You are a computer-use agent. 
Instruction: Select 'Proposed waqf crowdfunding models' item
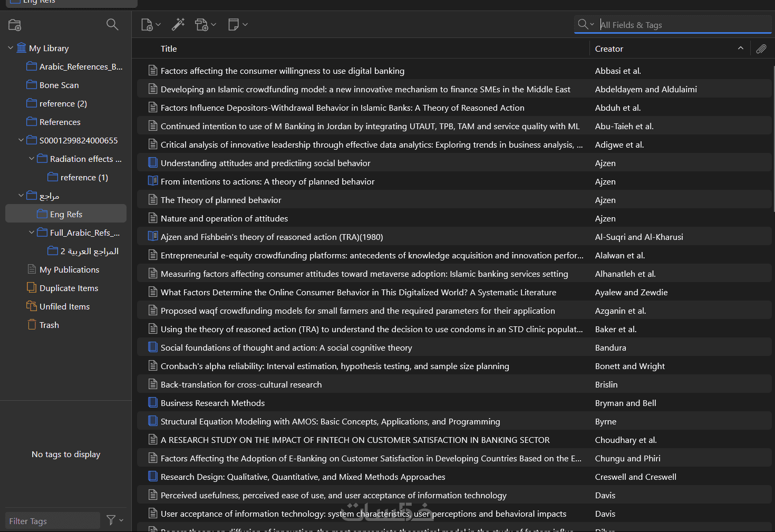pos(454,311)
